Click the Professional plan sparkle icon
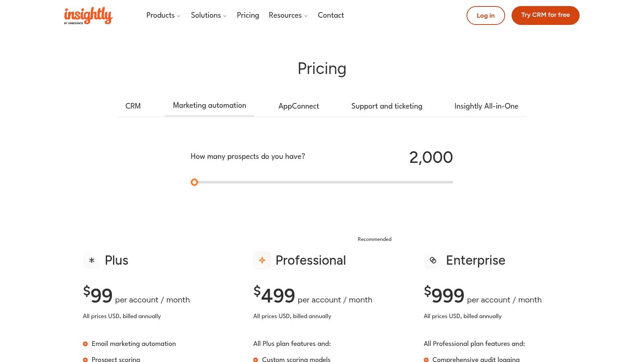 pos(262,260)
